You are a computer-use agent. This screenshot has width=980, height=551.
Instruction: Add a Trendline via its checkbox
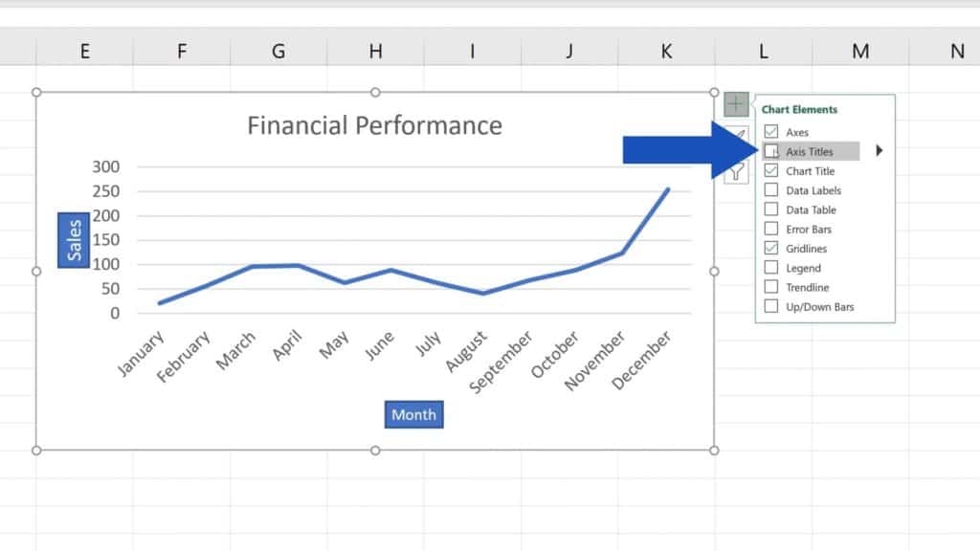click(771, 287)
